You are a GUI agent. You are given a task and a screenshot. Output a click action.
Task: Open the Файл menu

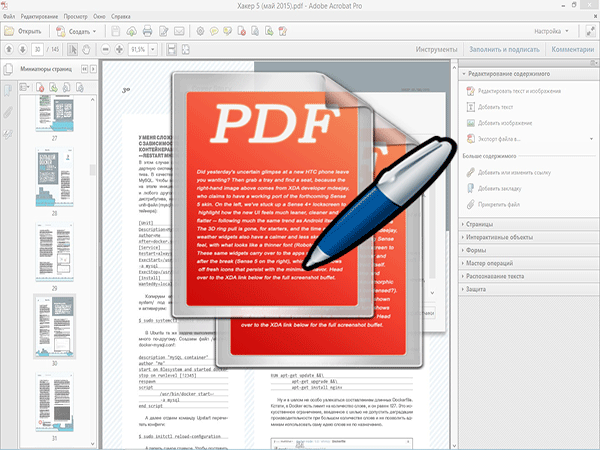[x=9, y=16]
